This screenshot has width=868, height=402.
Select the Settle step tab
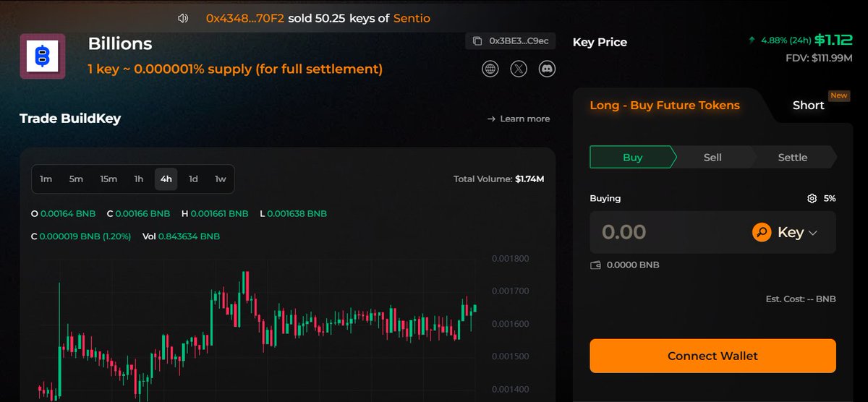point(793,157)
